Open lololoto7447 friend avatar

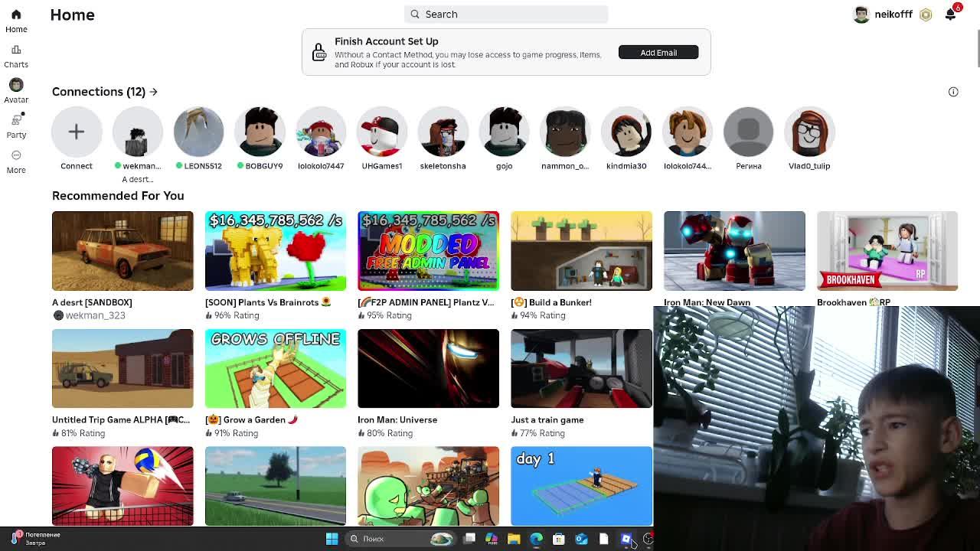(x=321, y=132)
